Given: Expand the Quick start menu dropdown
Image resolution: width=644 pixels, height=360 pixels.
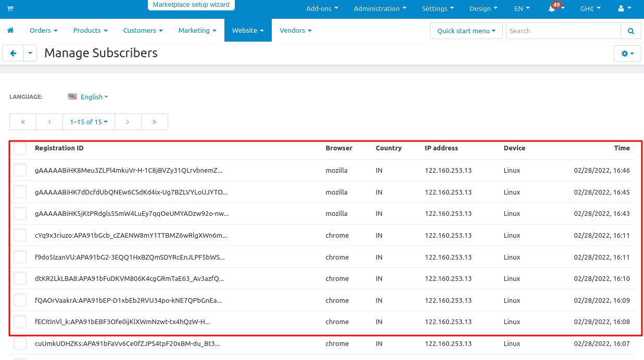Looking at the screenshot, I should [466, 31].
